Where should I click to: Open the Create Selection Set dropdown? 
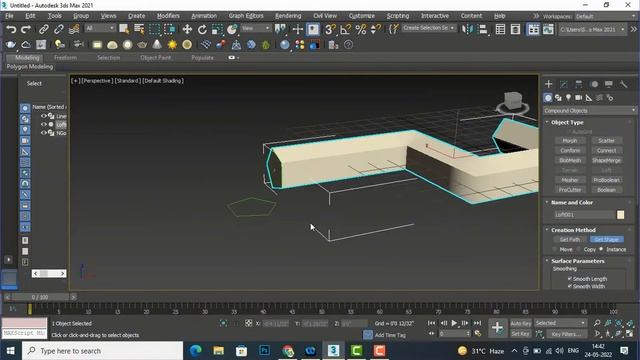(x=429, y=28)
